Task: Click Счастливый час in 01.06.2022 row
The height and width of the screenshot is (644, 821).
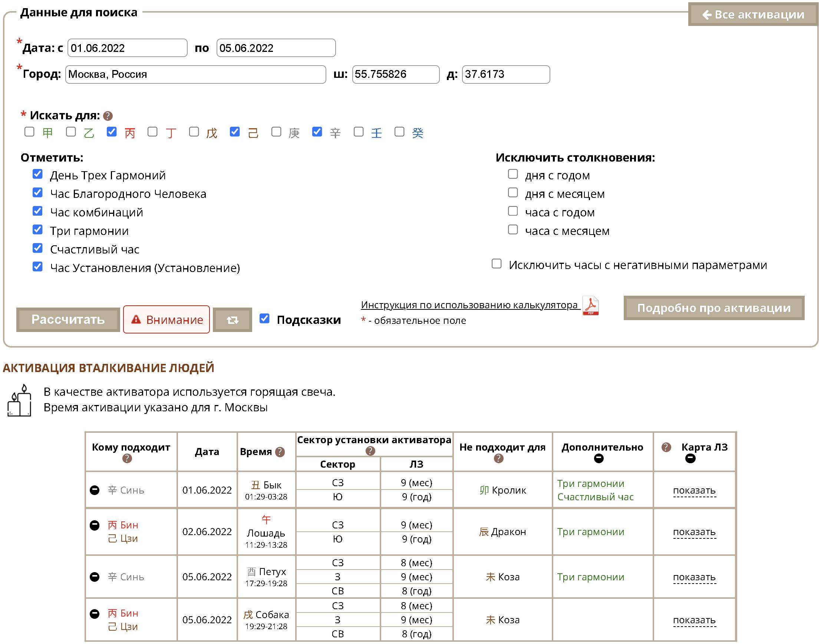Action: point(596,498)
